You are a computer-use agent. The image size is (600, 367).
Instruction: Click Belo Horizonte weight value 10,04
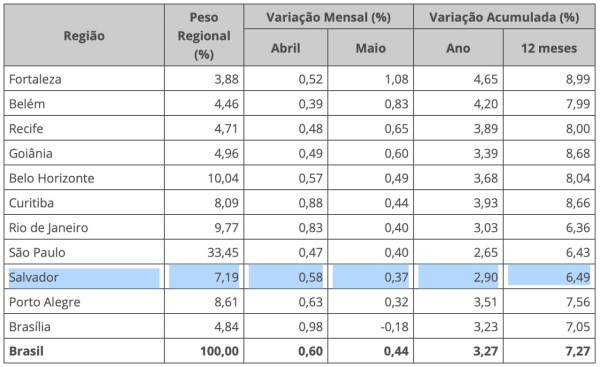223,178
